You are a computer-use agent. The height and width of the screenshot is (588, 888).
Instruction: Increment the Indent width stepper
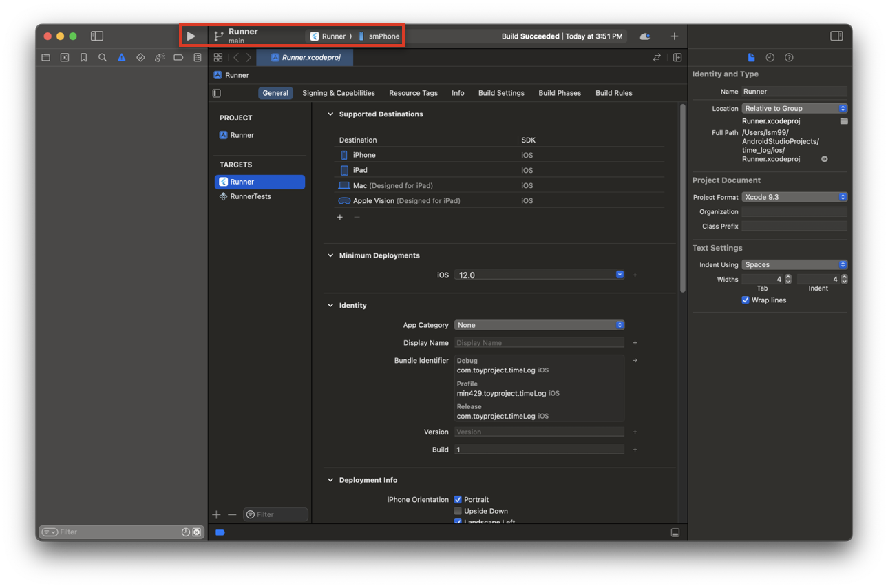tap(845, 277)
